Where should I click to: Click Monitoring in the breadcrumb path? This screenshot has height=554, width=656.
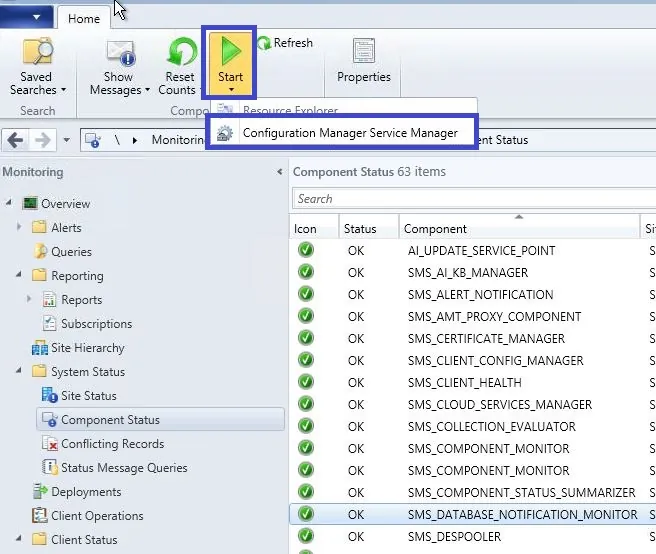click(179, 140)
